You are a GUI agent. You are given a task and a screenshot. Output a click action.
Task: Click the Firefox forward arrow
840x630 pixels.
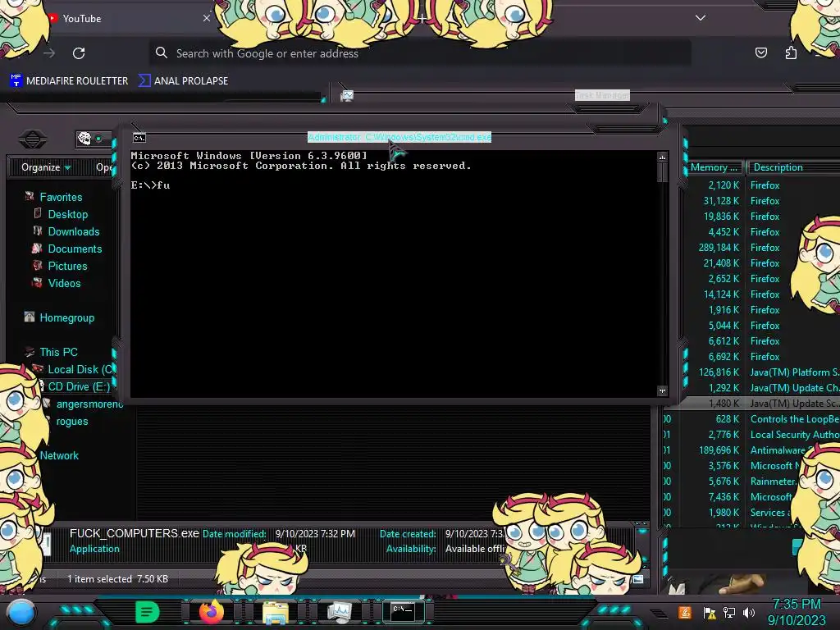point(49,53)
